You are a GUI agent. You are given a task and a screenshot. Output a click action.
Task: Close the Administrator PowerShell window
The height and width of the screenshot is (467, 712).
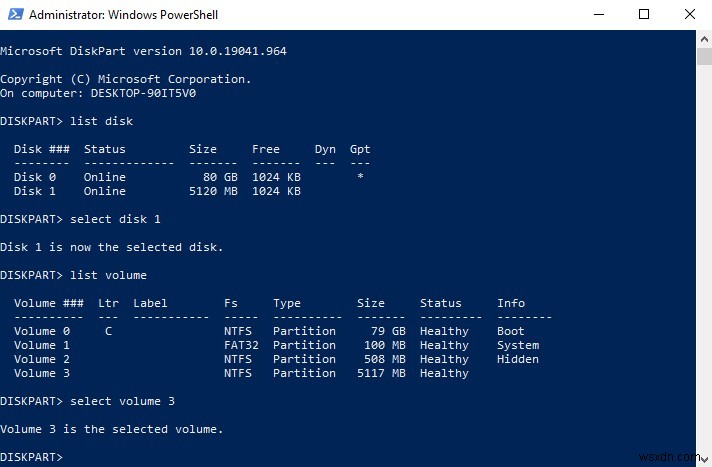689,15
